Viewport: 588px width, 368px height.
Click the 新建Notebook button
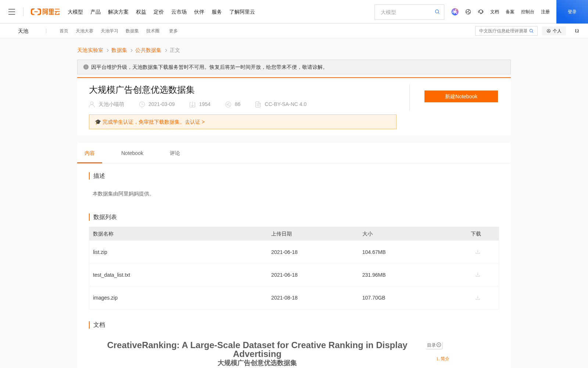pos(461,96)
